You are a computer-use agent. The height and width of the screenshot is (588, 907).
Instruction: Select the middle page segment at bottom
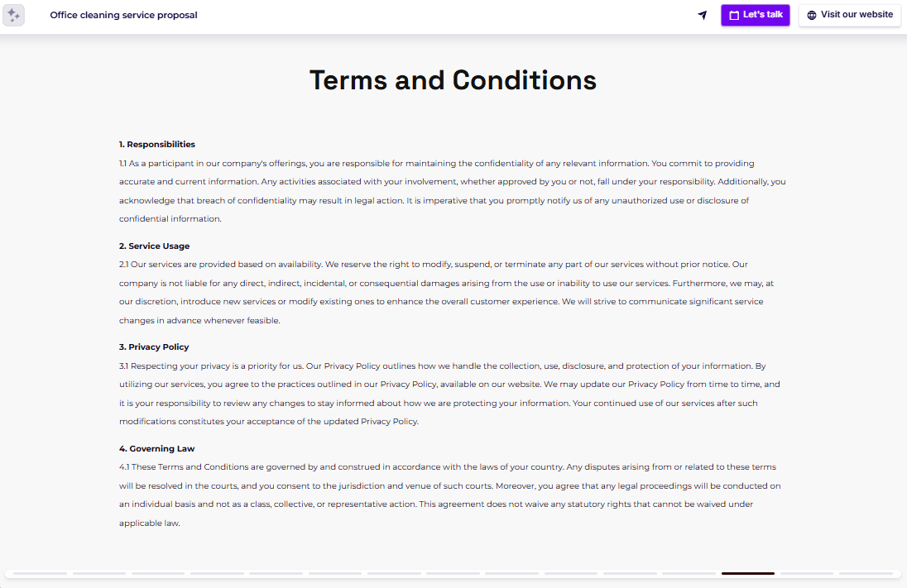point(452,572)
